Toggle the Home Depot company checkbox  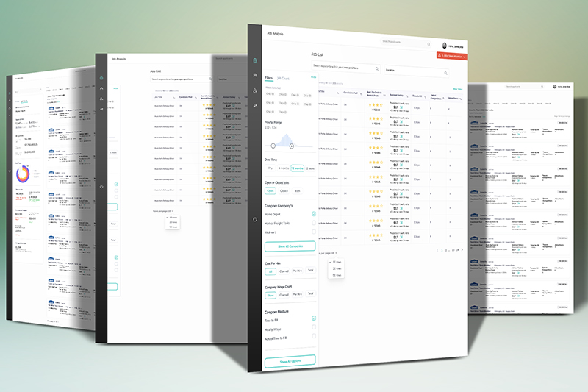click(314, 214)
